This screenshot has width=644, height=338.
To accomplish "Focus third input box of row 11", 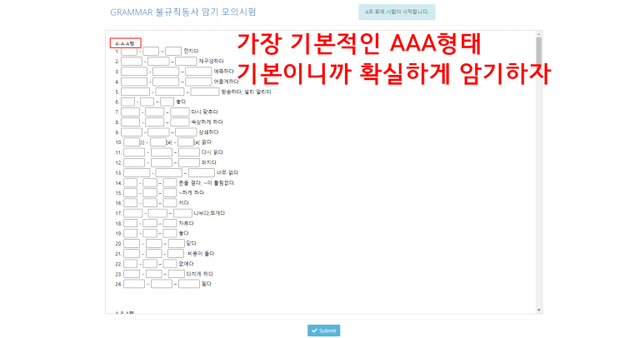I will pyautogui.click(x=189, y=152).
